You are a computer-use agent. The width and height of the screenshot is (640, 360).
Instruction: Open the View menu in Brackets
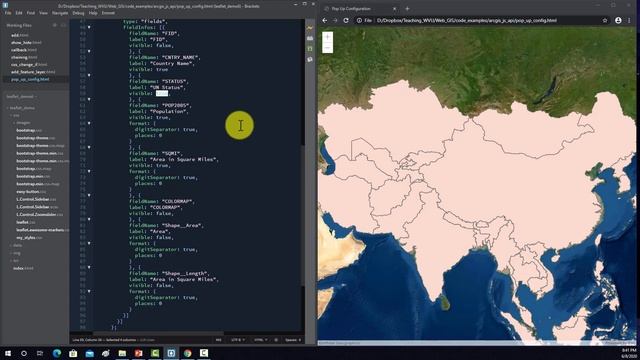(x=43, y=13)
